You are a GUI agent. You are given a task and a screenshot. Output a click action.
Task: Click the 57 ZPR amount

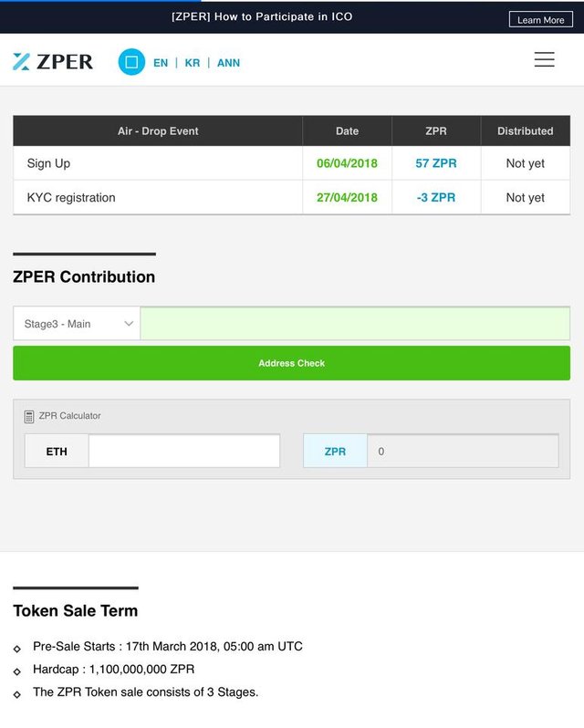pos(436,163)
